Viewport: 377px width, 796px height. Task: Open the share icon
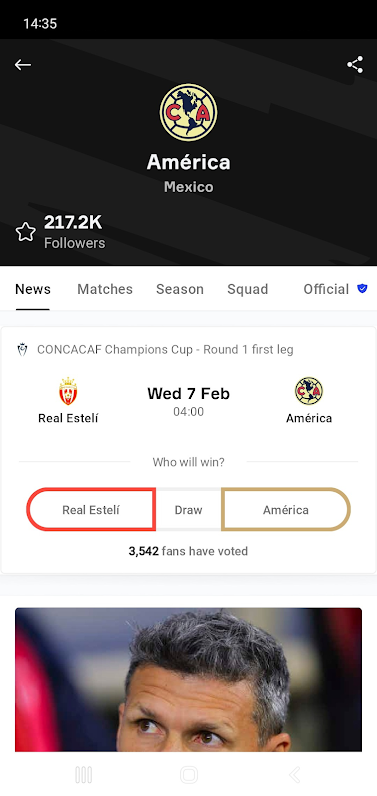355,65
